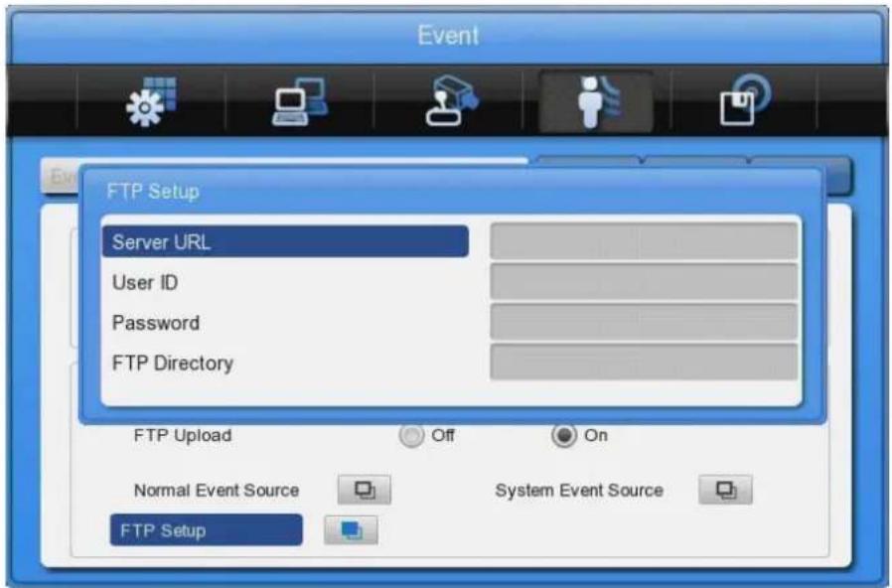
Task: Click the FTP Directory input field
Action: click(644, 362)
